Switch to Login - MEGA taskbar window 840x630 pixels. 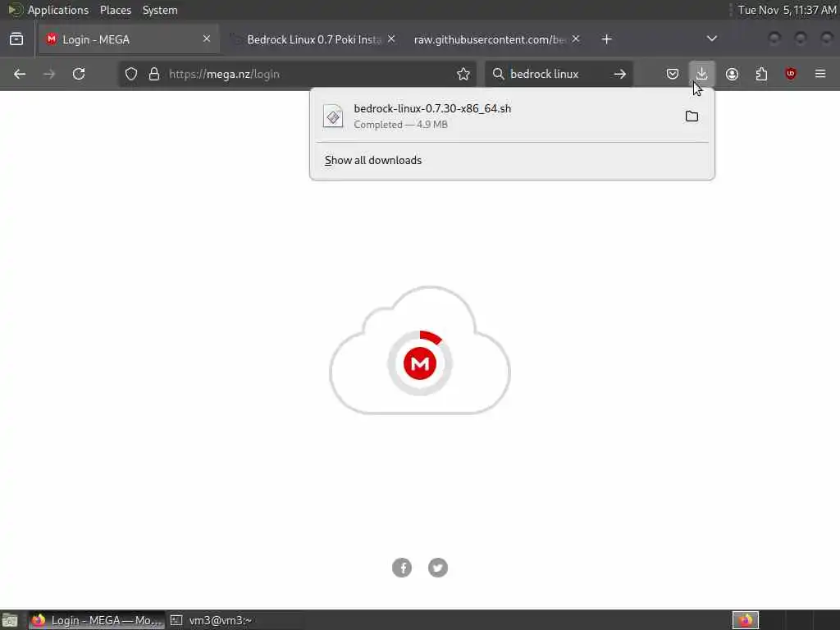tap(97, 620)
